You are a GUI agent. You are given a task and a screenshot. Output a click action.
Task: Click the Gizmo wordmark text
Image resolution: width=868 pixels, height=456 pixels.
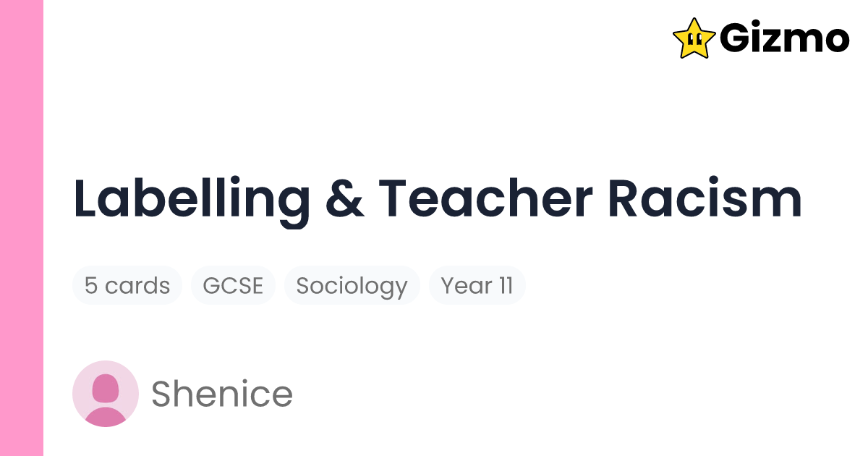(x=784, y=38)
